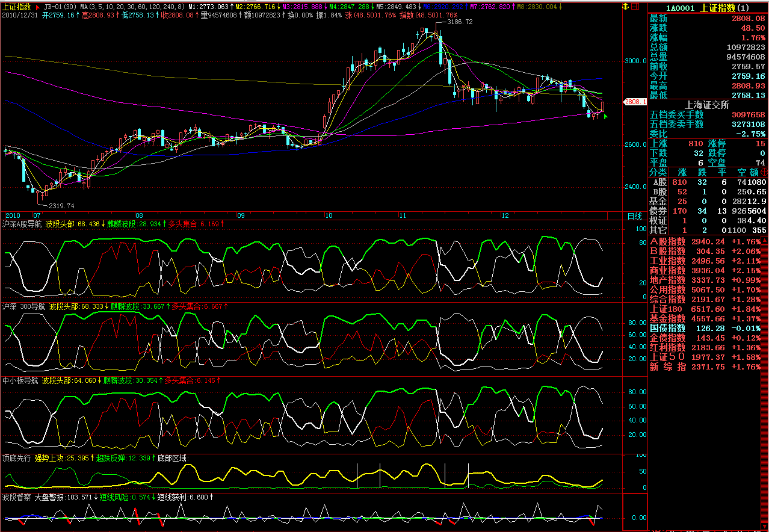Select 综合指数 in the index list
Viewport: 769px width, 532px height.
click(704, 300)
